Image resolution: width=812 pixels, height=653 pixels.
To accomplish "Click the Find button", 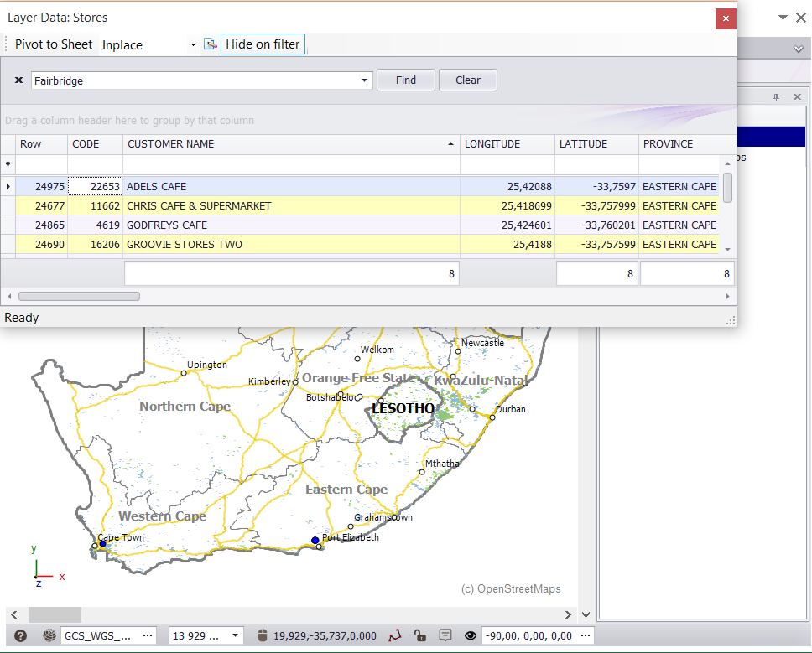I will [405, 80].
